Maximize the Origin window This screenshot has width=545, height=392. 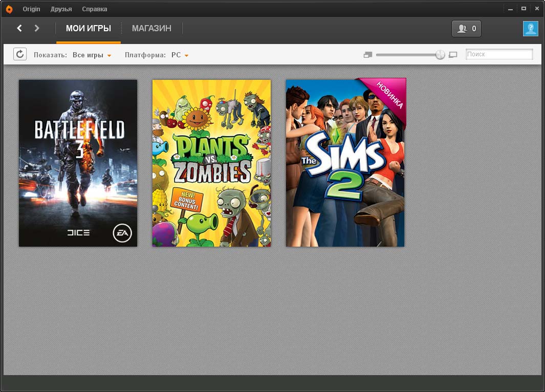[524, 9]
